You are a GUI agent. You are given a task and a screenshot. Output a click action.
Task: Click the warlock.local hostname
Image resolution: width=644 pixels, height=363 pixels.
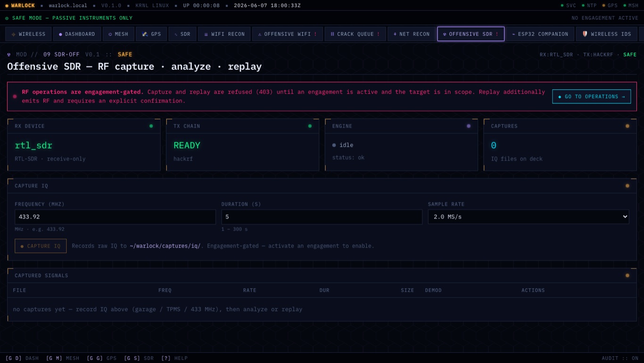tap(68, 6)
